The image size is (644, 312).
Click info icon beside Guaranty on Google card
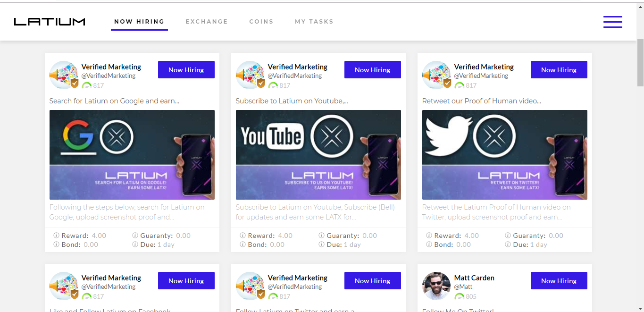pyautogui.click(x=135, y=236)
